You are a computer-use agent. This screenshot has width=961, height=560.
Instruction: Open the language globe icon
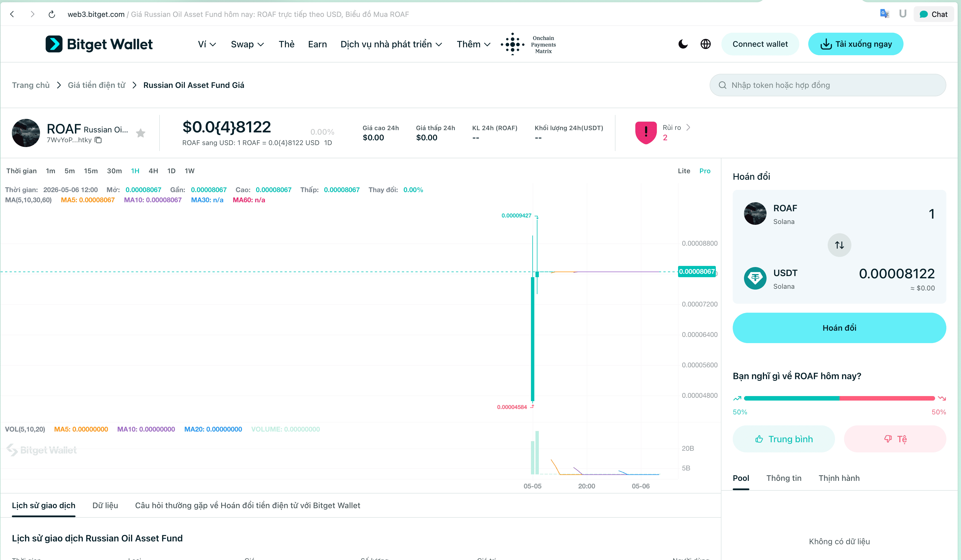click(x=705, y=44)
